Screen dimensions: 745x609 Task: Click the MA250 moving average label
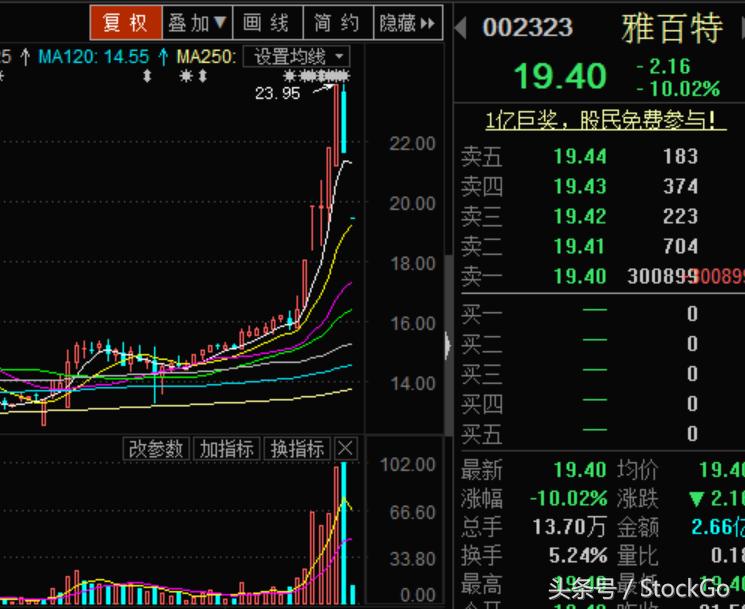pyautogui.click(x=206, y=57)
